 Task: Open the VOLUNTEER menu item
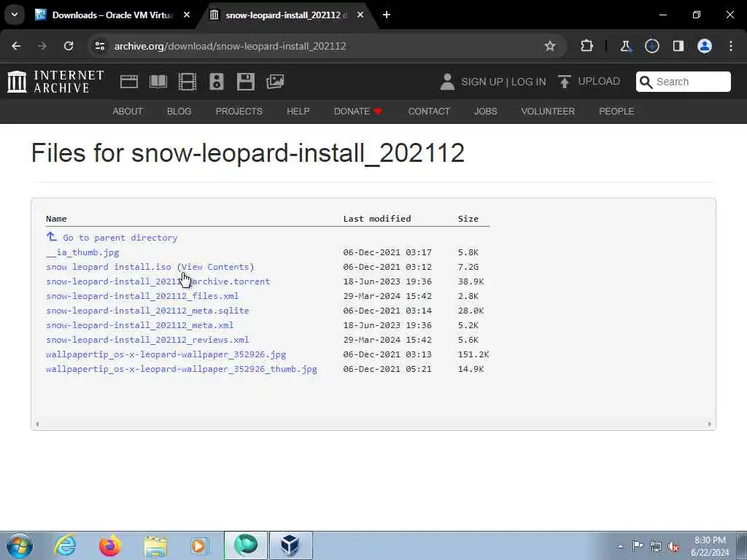click(548, 112)
